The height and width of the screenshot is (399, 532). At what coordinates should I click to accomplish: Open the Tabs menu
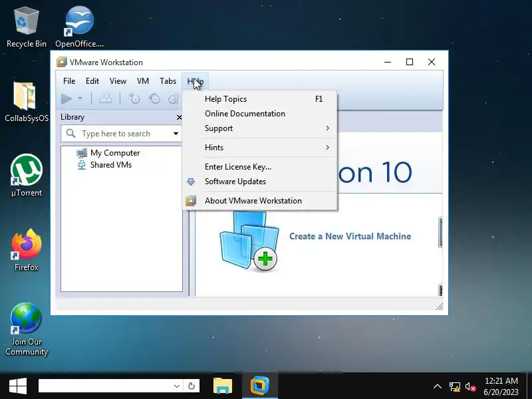tap(168, 81)
